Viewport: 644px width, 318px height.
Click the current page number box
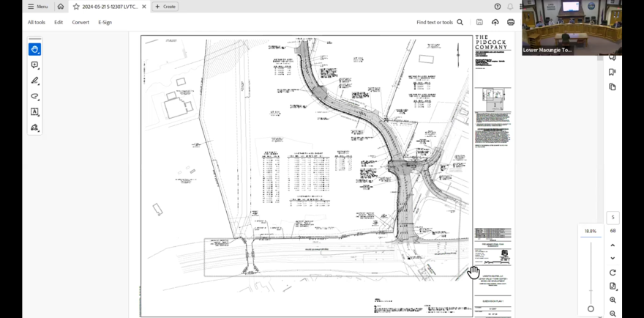pos(613,218)
